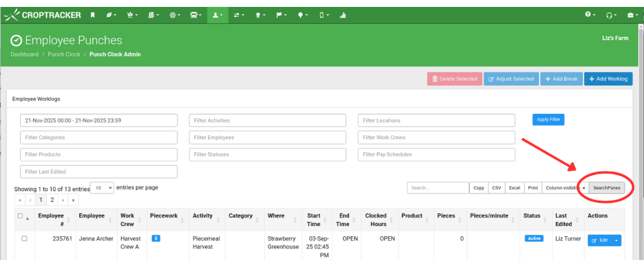
Task: Open the leaf icon menu
Action: pos(111,14)
